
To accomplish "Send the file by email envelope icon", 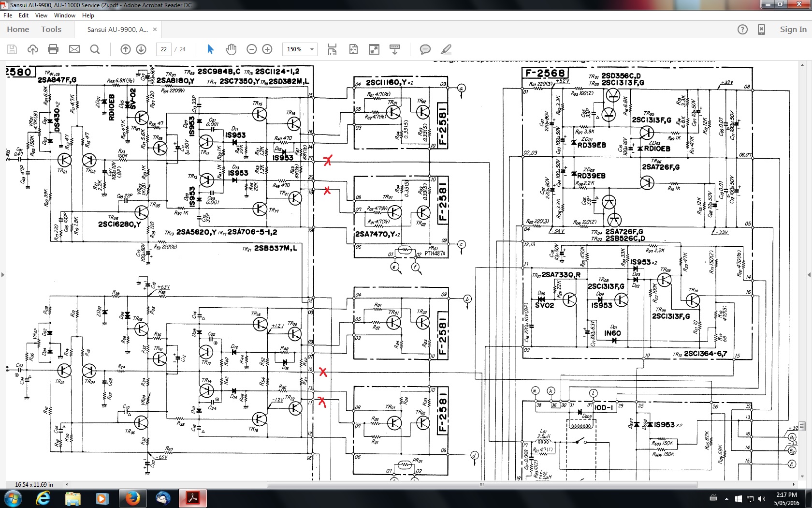I will tap(74, 49).
